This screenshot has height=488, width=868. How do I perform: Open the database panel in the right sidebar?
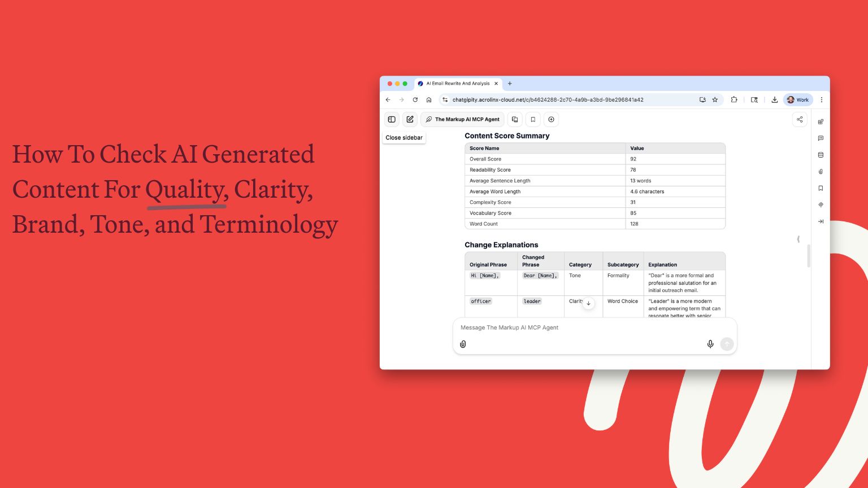(x=821, y=155)
